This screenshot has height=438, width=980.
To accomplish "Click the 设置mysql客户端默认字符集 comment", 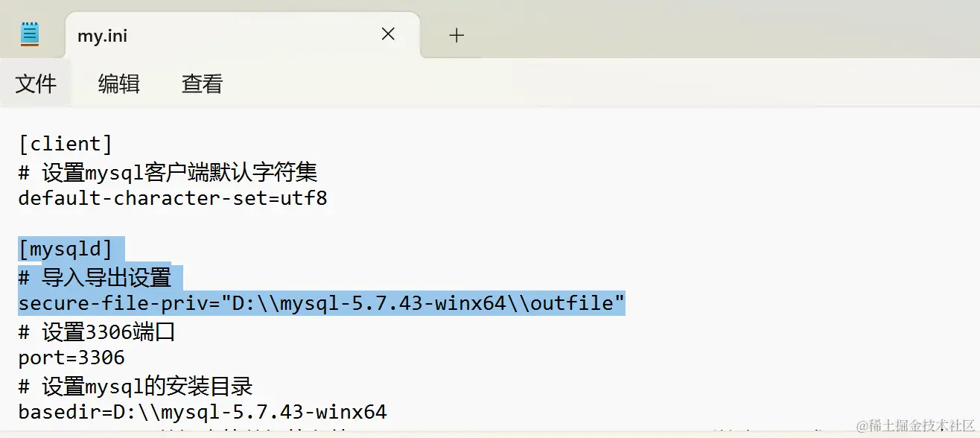I will (x=168, y=171).
